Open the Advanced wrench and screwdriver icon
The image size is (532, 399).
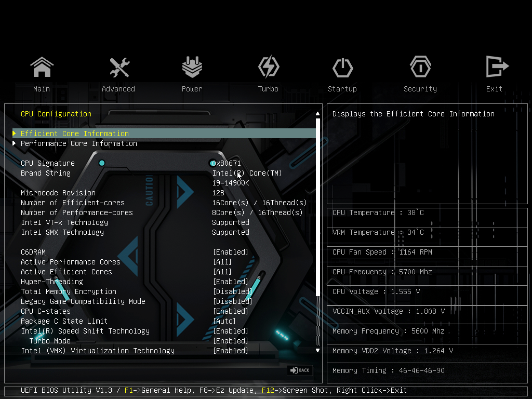(119, 67)
